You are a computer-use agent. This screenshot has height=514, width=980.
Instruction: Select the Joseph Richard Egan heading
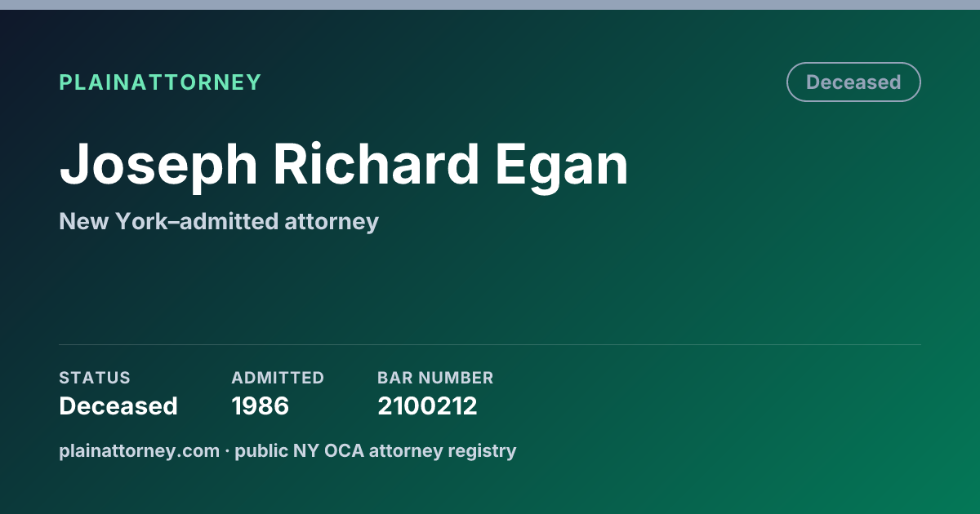344,166
